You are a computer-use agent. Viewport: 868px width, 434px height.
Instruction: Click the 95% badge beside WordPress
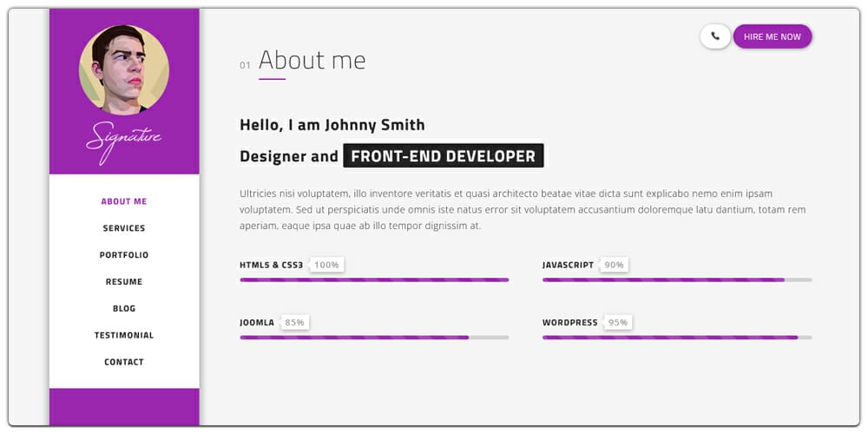click(x=618, y=323)
